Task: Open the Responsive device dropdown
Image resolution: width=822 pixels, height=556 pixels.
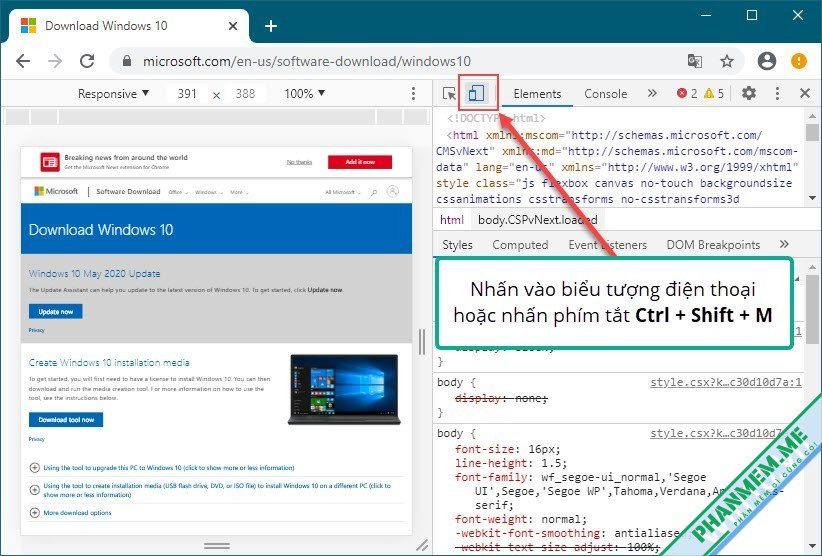Action: pos(113,94)
